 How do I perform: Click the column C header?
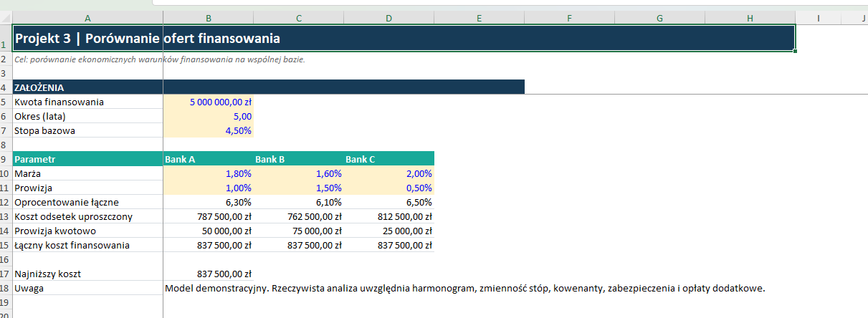coord(298,19)
